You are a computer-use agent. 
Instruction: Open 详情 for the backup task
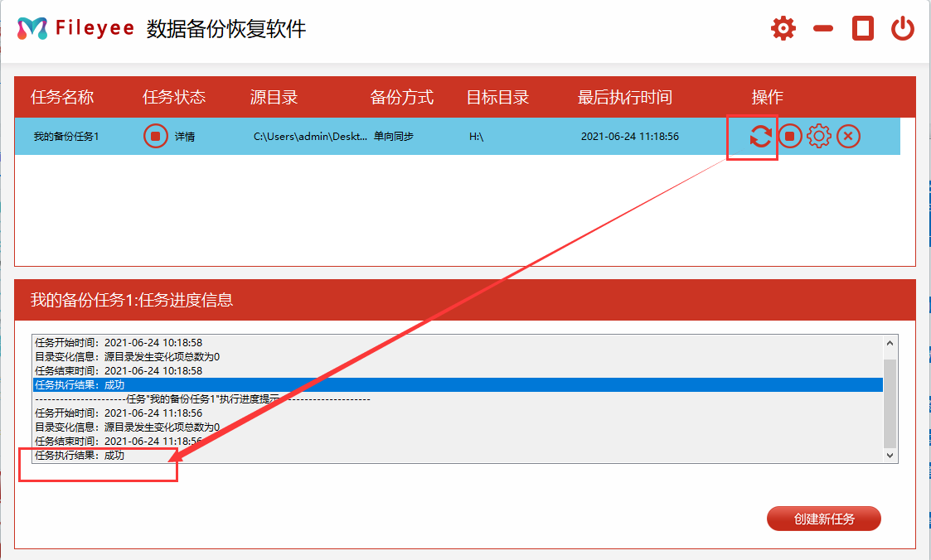pos(185,137)
